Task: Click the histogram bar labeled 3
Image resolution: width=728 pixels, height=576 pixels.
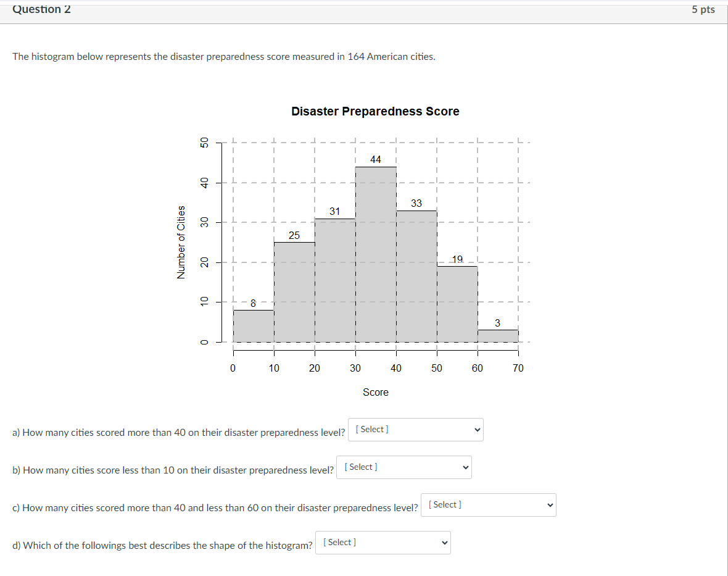Action: pos(497,335)
